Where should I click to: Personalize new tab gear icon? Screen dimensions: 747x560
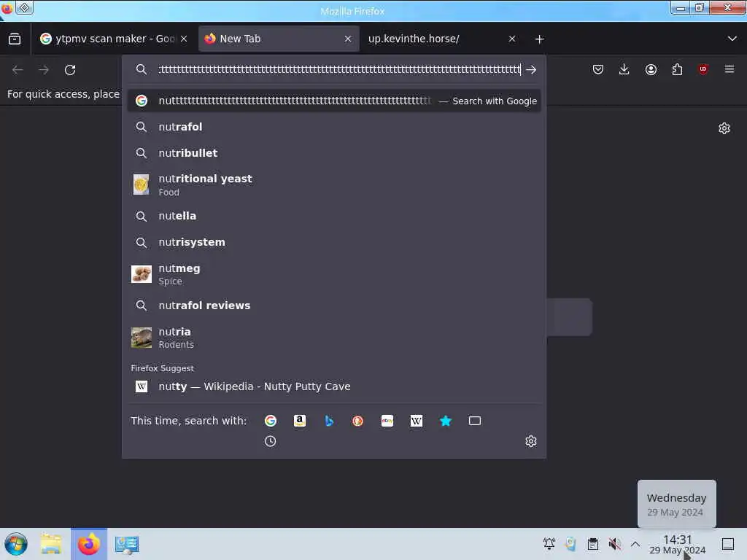724,128
